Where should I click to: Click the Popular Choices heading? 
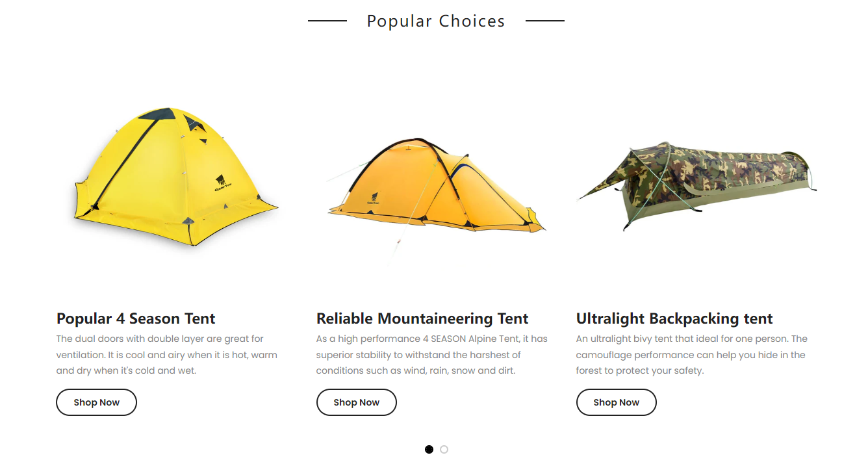pos(435,21)
